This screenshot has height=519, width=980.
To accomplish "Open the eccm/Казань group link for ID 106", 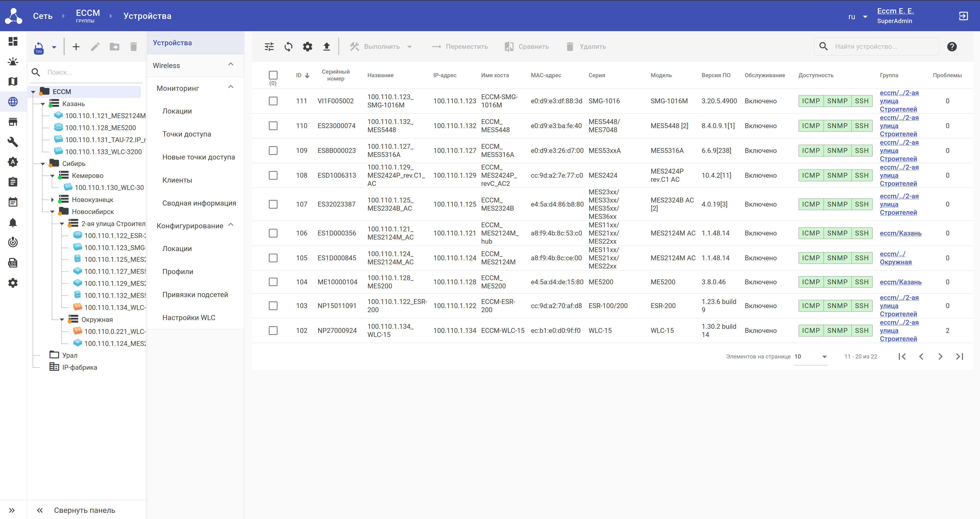I will (900, 233).
